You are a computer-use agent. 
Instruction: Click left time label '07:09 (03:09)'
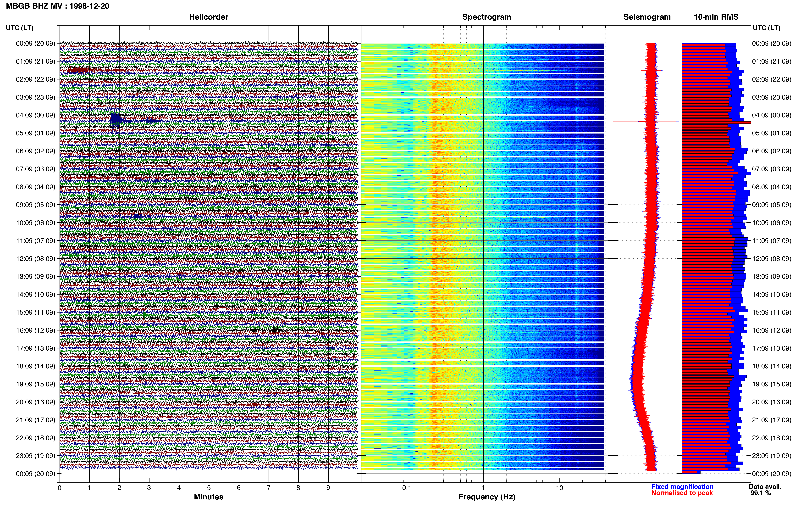click(36, 169)
